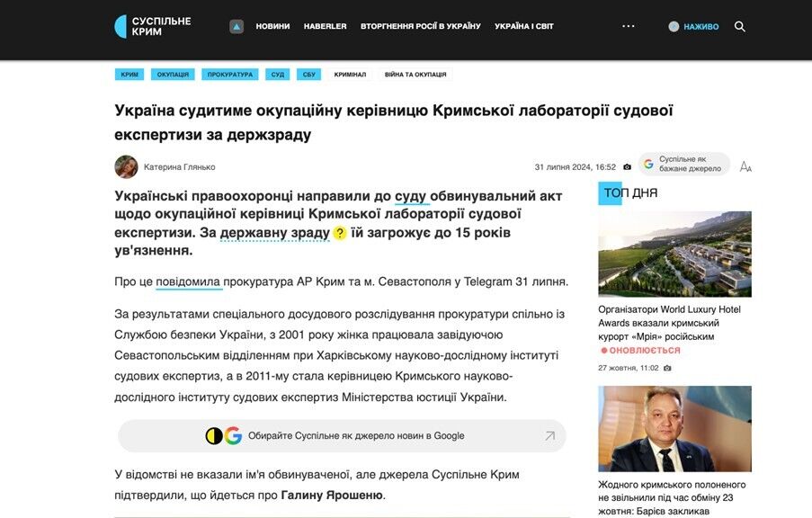Click the camera icon next to article date
812x518 pixels.
coord(627,166)
